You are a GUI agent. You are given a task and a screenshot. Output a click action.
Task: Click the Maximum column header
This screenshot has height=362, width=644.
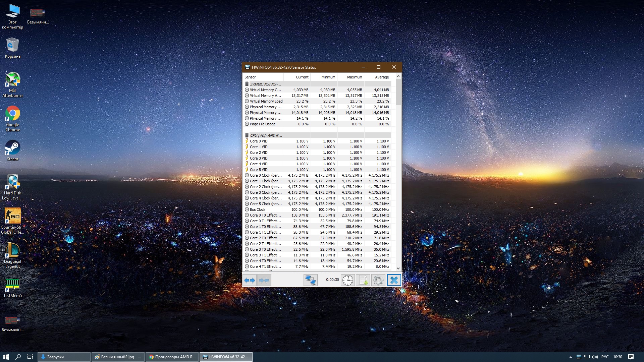click(354, 77)
